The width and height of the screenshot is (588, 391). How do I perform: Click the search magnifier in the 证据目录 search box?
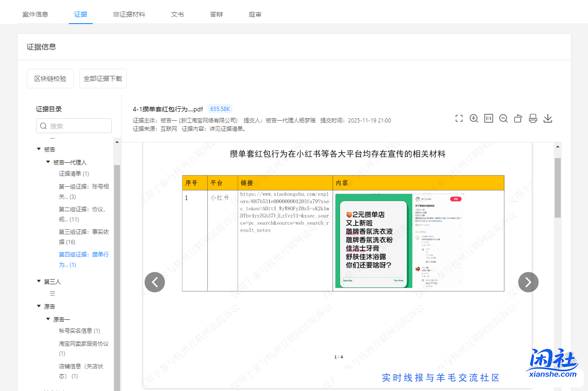coord(44,126)
